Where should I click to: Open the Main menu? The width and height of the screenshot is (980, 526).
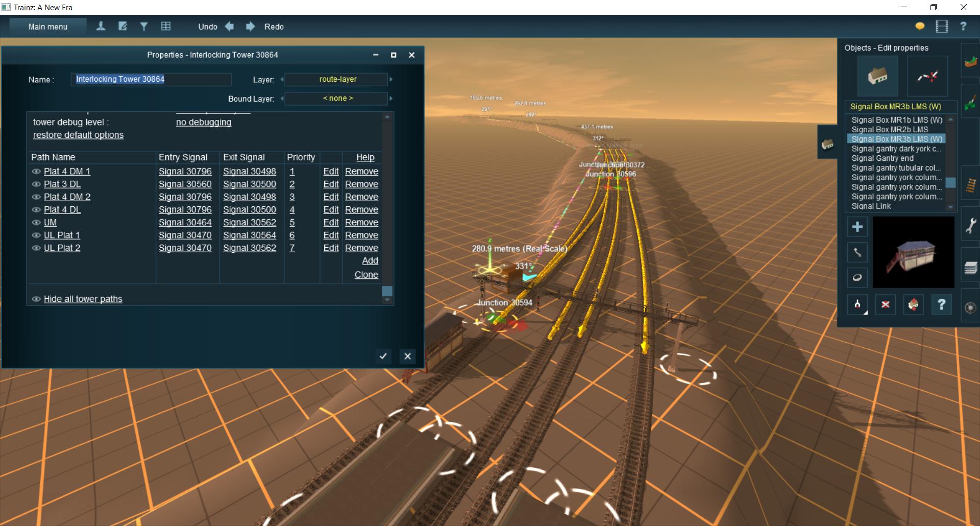(47, 27)
